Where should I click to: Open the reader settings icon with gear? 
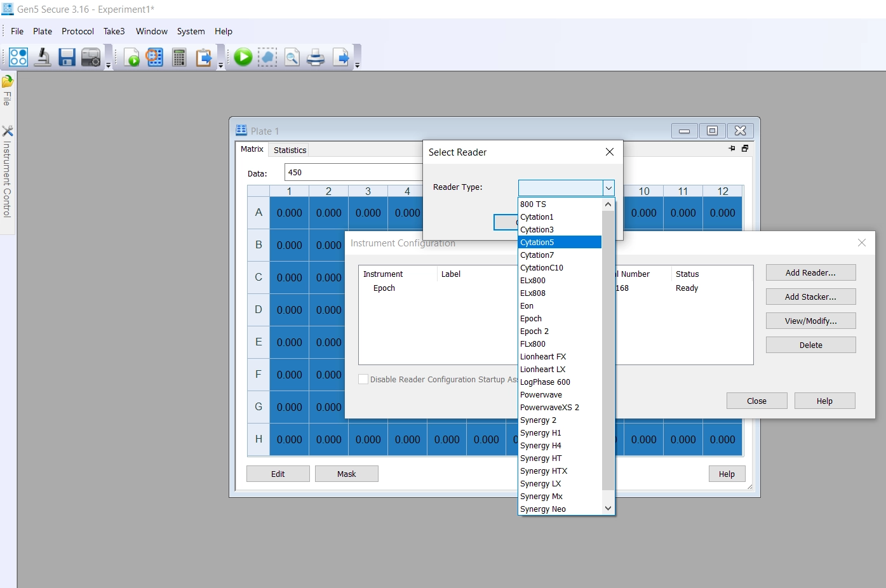click(91, 57)
